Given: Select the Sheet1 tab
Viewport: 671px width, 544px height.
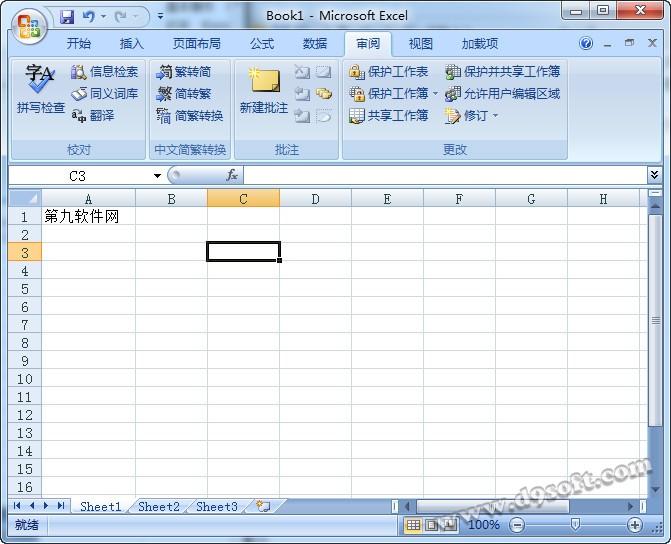Looking at the screenshot, I should pyautogui.click(x=101, y=506).
